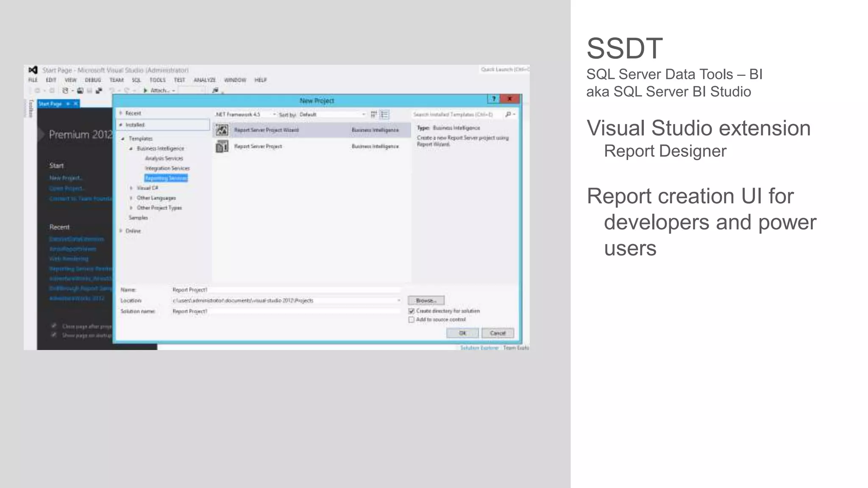Screen dimensions: 868x488
Task: Click the Cancel button
Action: [x=498, y=333]
